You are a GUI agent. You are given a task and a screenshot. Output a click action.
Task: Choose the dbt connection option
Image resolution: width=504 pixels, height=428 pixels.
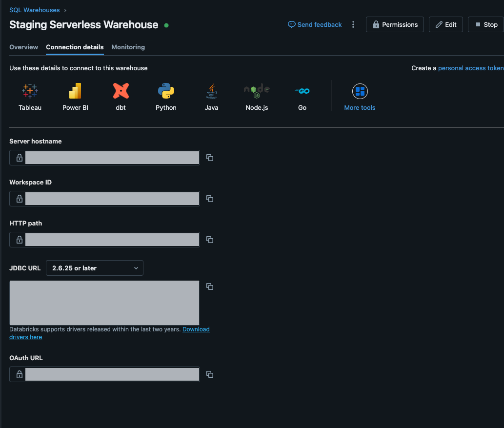coord(121,97)
